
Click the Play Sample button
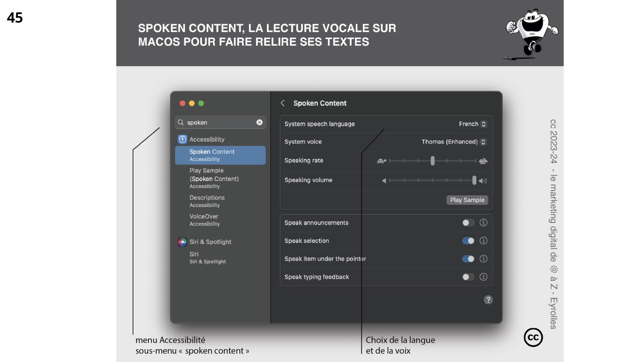pos(467,200)
